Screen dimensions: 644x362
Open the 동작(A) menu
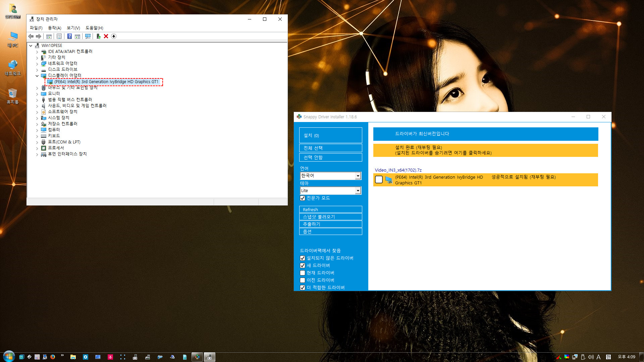pyautogui.click(x=55, y=28)
